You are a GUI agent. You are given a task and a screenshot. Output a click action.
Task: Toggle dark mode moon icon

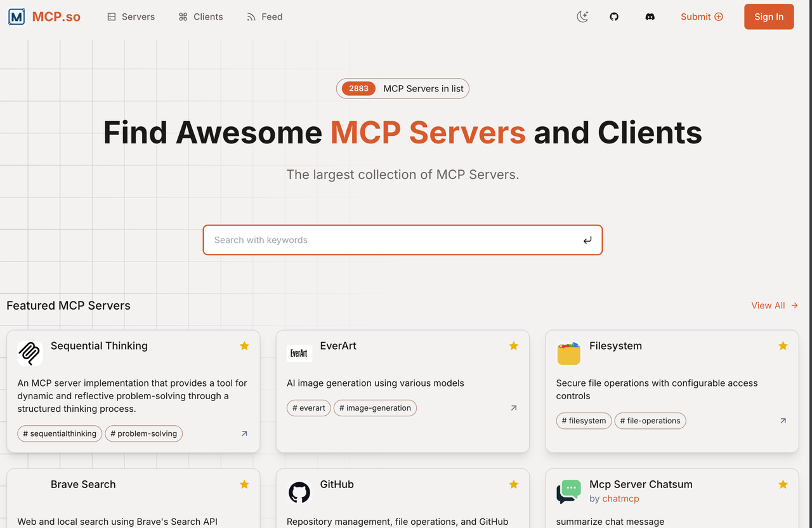pos(582,17)
